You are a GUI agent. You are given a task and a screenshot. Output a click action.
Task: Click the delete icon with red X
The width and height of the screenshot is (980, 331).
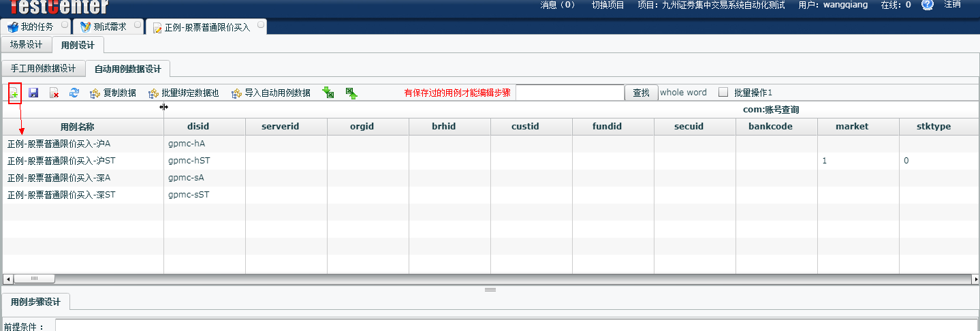(54, 93)
